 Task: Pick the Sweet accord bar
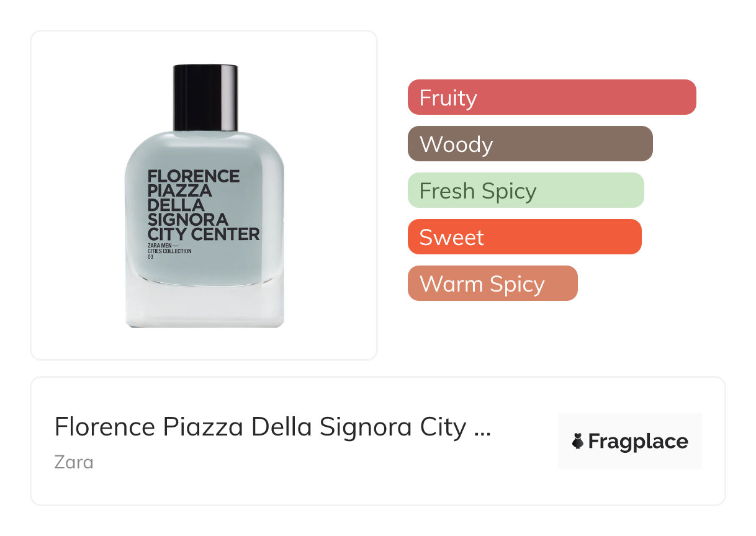click(x=524, y=237)
